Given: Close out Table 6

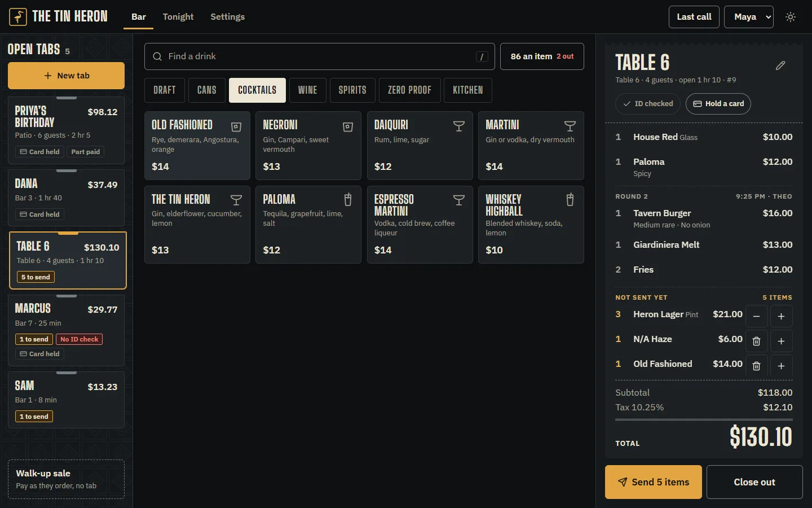Looking at the screenshot, I should 754,482.
